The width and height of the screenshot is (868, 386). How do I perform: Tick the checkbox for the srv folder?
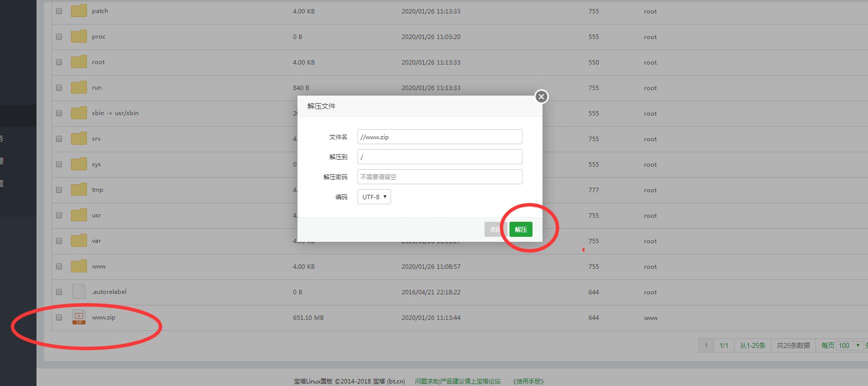coord(59,139)
